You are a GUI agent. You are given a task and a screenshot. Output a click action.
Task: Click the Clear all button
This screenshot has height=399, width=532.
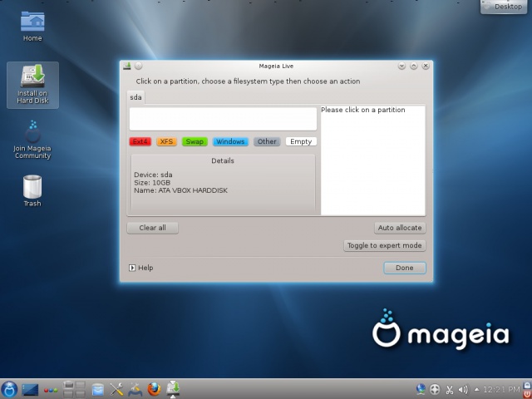(x=152, y=228)
